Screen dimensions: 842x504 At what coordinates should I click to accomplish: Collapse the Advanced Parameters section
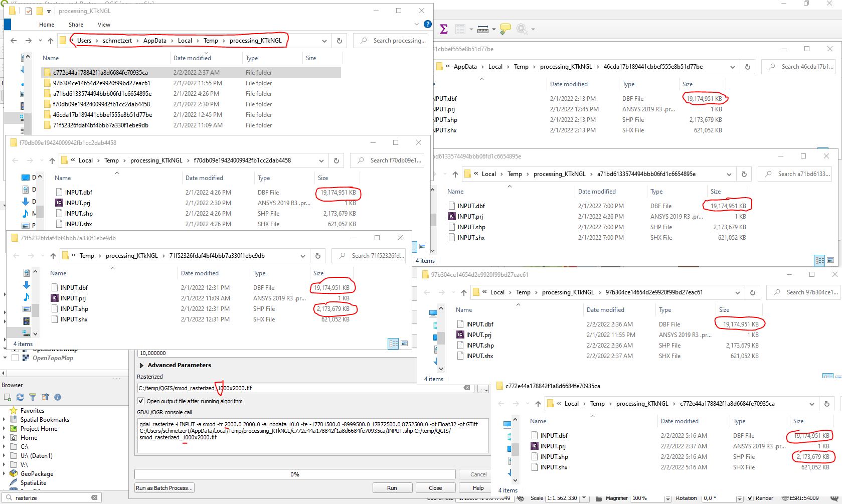coord(142,365)
